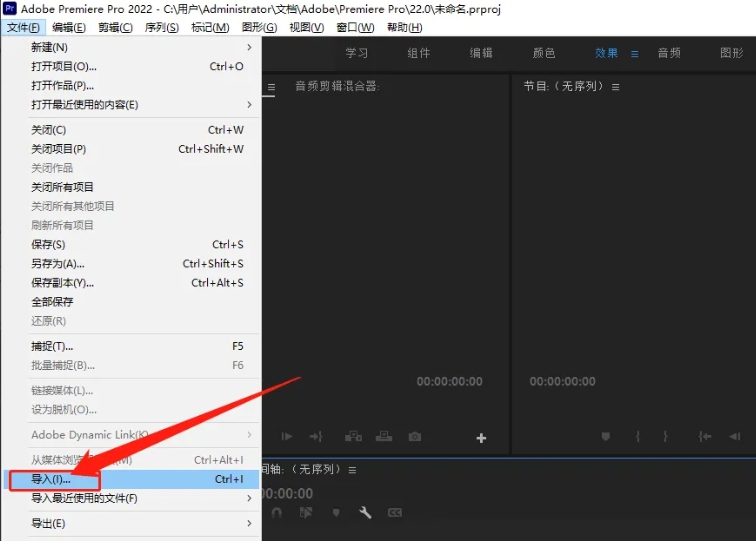Open the timeline panel menu icon
Image resolution: width=756 pixels, height=541 pixels.
pyautogui.click(x=352, y=470)
